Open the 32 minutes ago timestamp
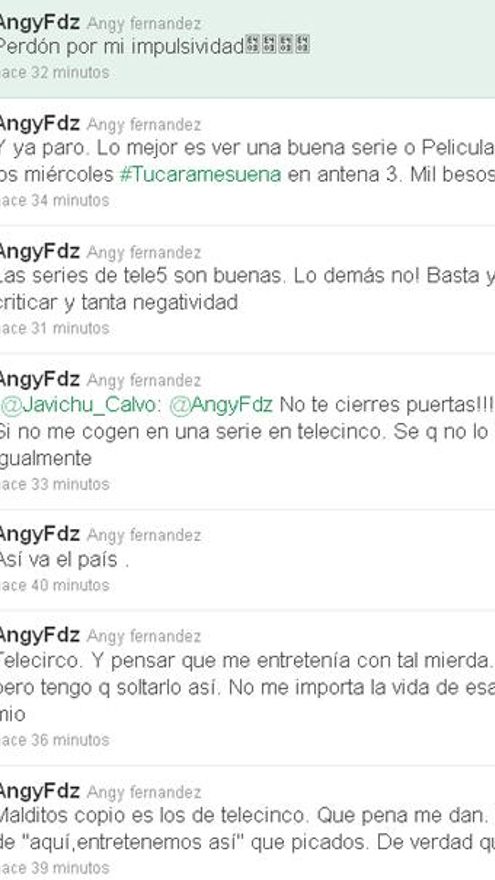The height and width of the screenshot is (880, 495). (x=54, y=72)
